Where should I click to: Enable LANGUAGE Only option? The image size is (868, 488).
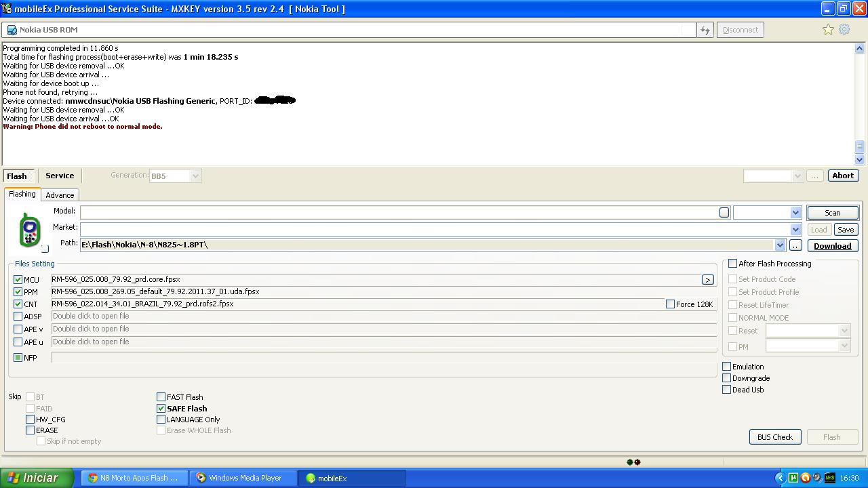pos(161,420)
